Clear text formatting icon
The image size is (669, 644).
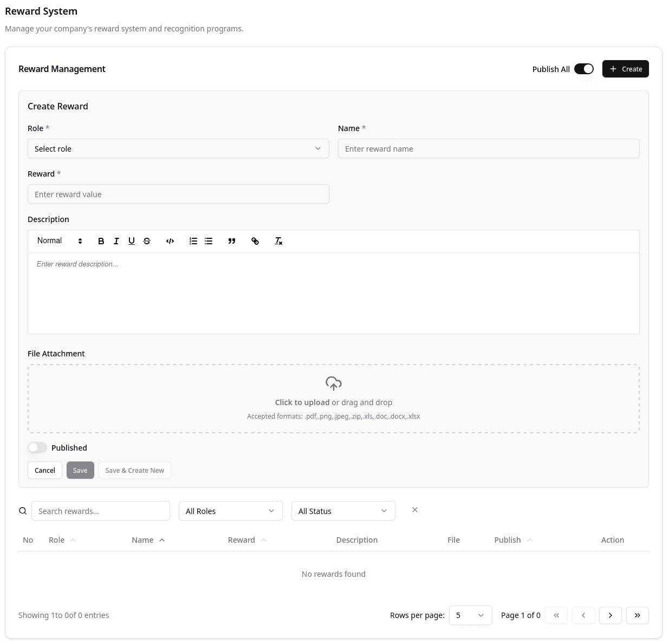tap(278, 241)
